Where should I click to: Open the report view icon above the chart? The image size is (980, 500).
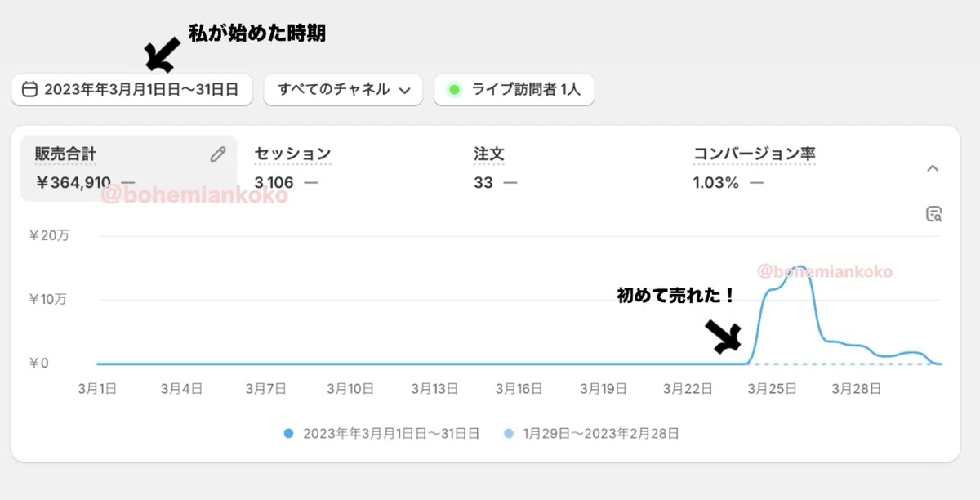point(934,214)
